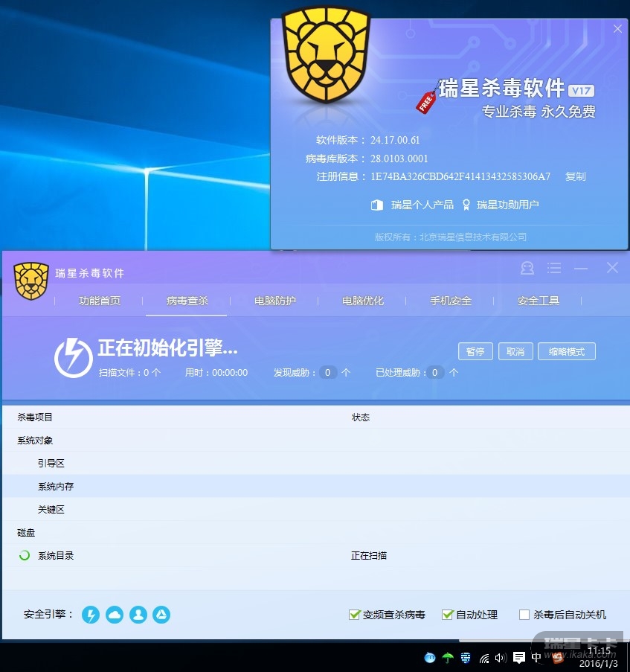Select the 引导区 row

pyautogui.click(x=315, y=464)
